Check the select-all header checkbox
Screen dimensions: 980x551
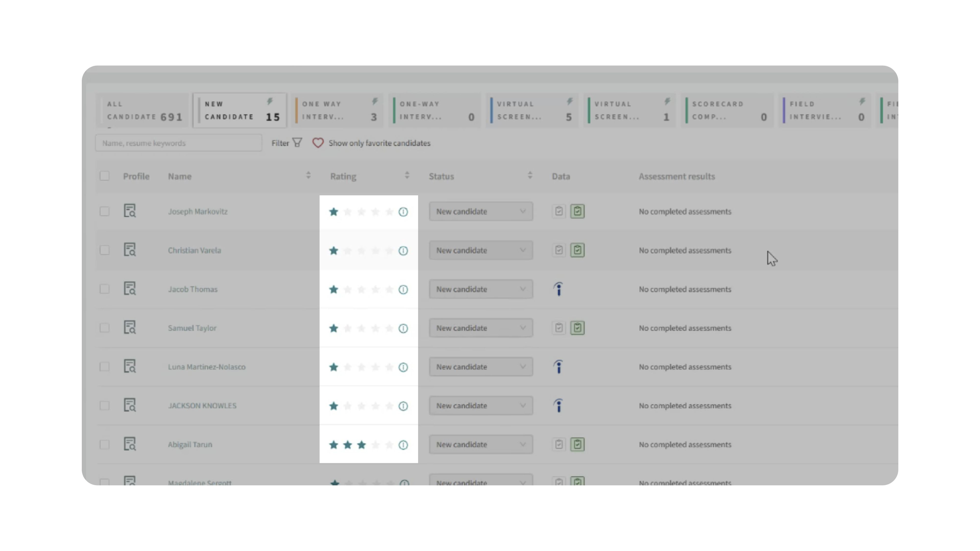coord(104,176)
